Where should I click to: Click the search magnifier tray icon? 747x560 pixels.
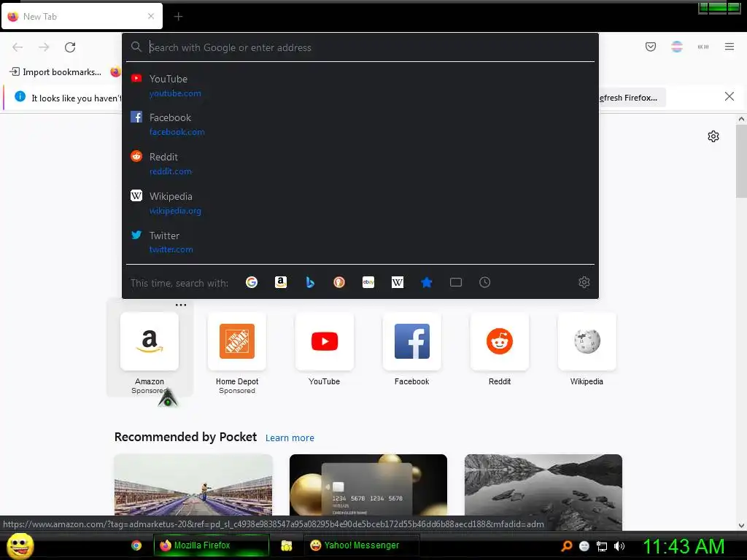(x=567, y=546)
